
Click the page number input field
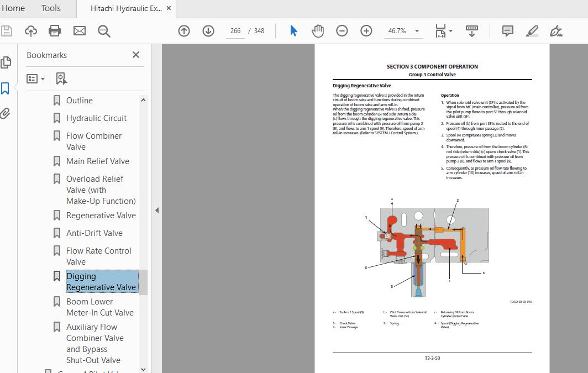point(235,31)
